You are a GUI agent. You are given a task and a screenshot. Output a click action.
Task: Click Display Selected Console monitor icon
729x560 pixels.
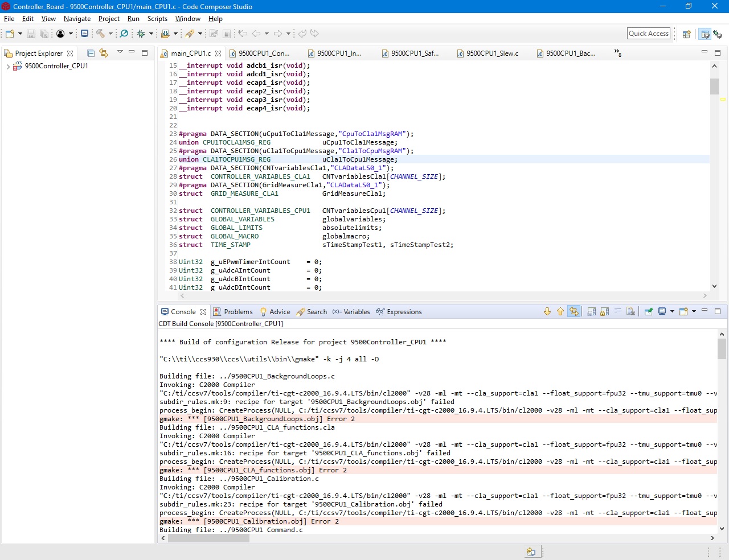click(x=662, y=311)
